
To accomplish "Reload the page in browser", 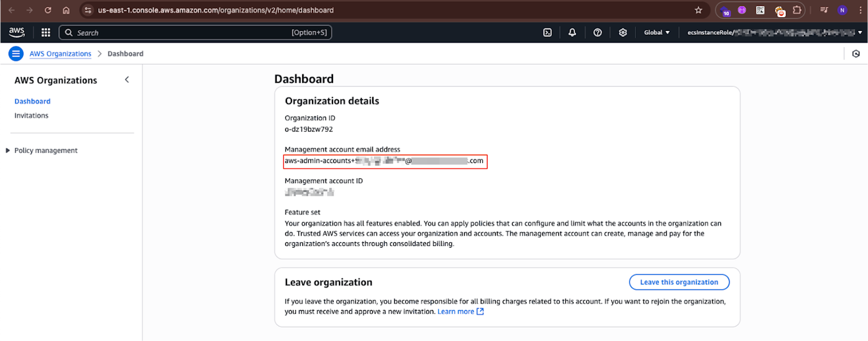I will tap(48, 10).
